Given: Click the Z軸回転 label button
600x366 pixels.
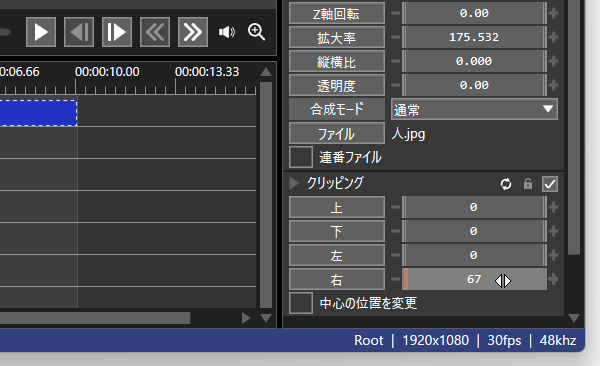Looking at the screenshot, I should coord(337,13).
